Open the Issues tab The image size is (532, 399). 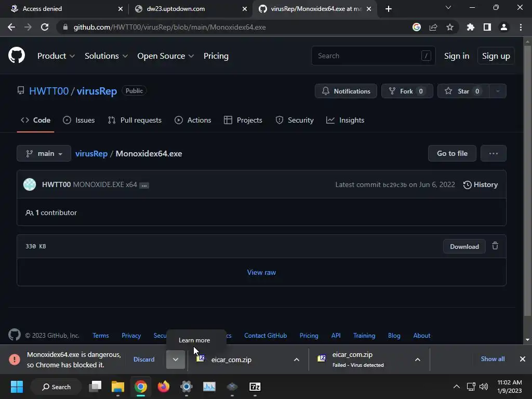(79, 120)
